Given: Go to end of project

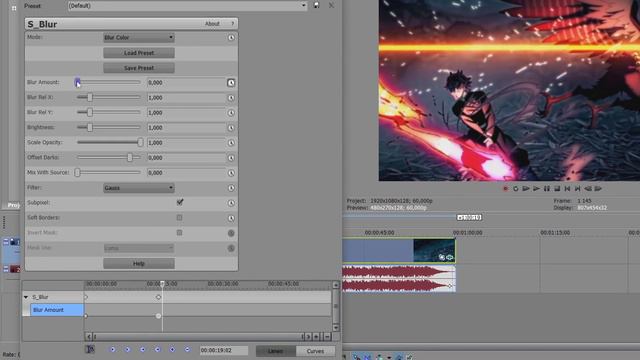Looking at the screenshot, I should pyautogui.click(x=578, y=189).
